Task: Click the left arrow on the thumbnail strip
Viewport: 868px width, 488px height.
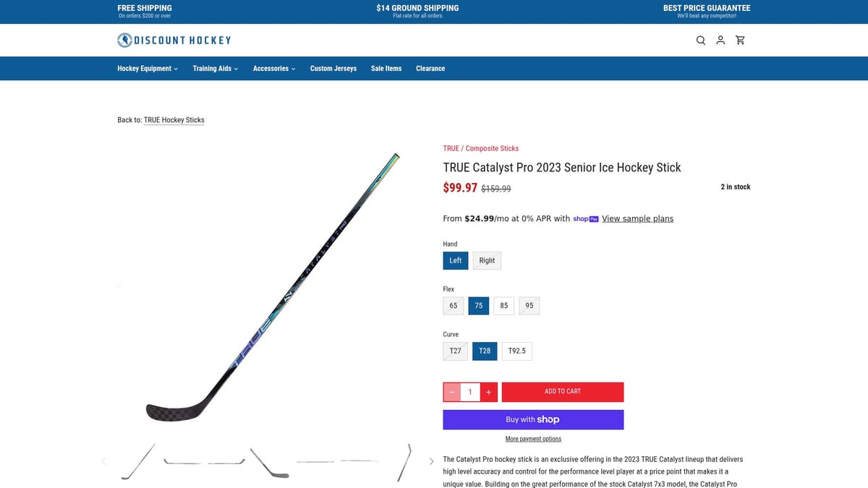Action: click(103, 461)
